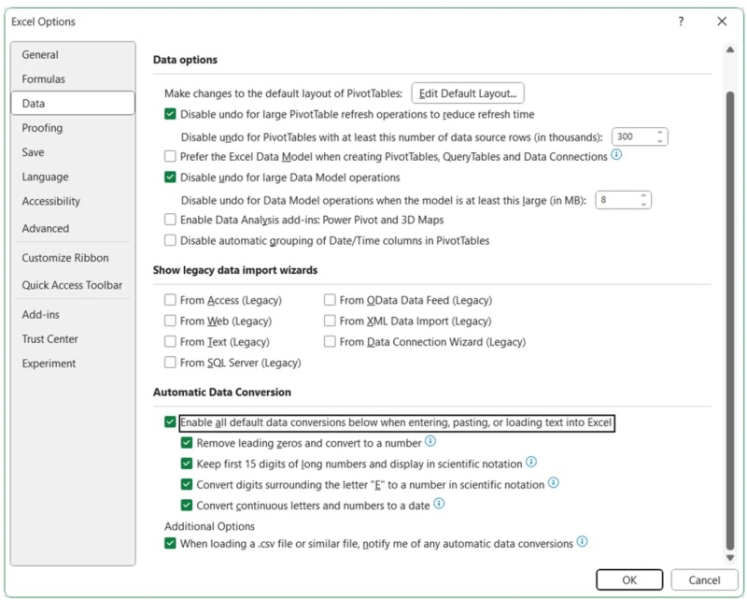The height and width of the screenshot is (600, 747).
Task: Check From Web (Legacy) wizard
Action: [170, 321]
